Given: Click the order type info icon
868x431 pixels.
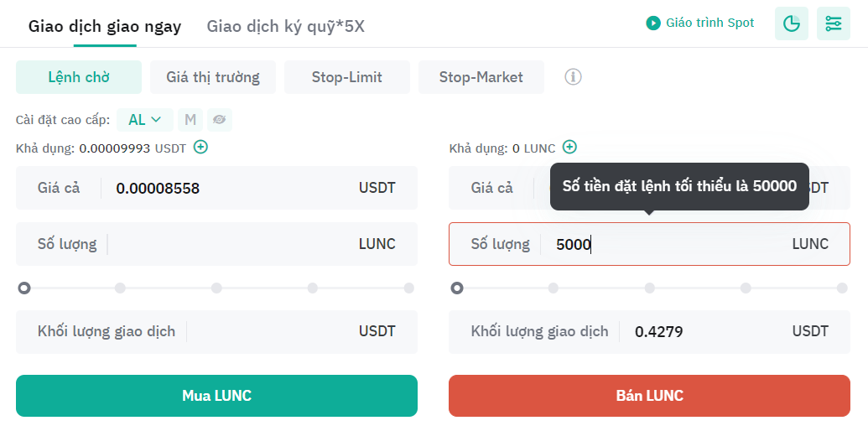Looking at the screenshot, I should point(573,77).
